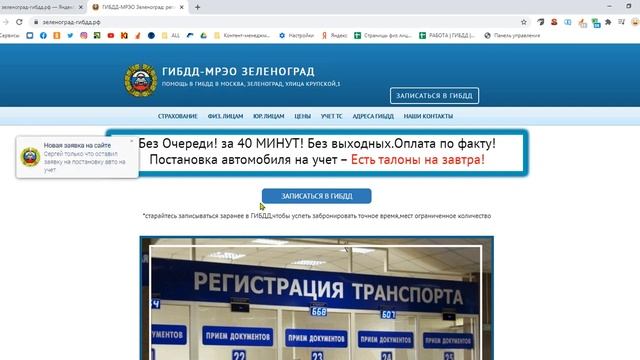
Task: Open the 'РАБОТА | ГИБДД' spreadsheet bookmark
Action: tap(447, 36)
